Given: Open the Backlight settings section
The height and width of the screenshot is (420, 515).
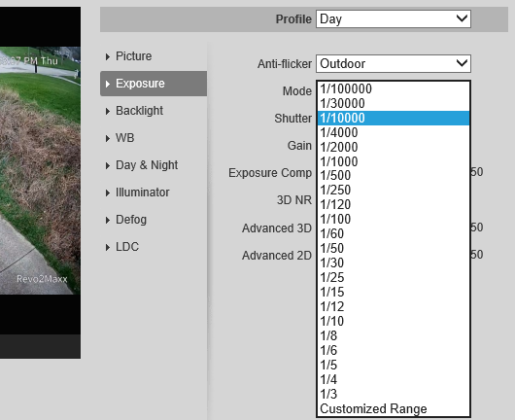Looking at the screenshot, I should click(x=154, y=111).
